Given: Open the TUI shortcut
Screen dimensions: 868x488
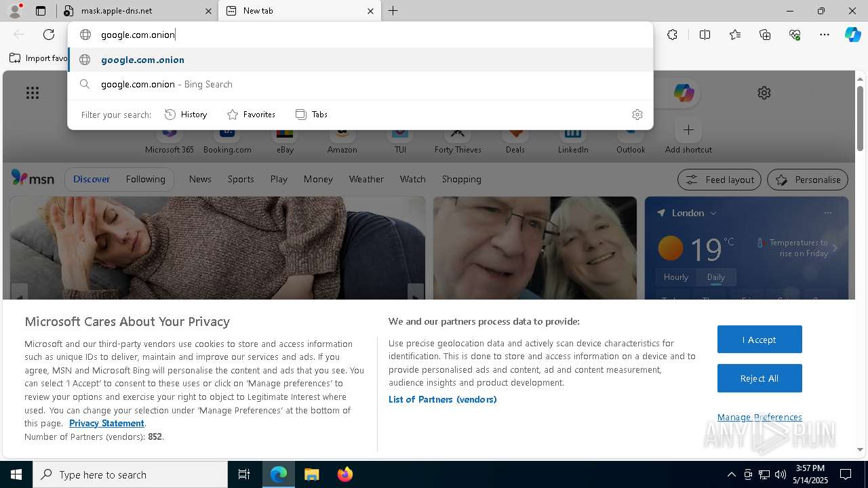Looking at the screenshot, I should [400, 140].
